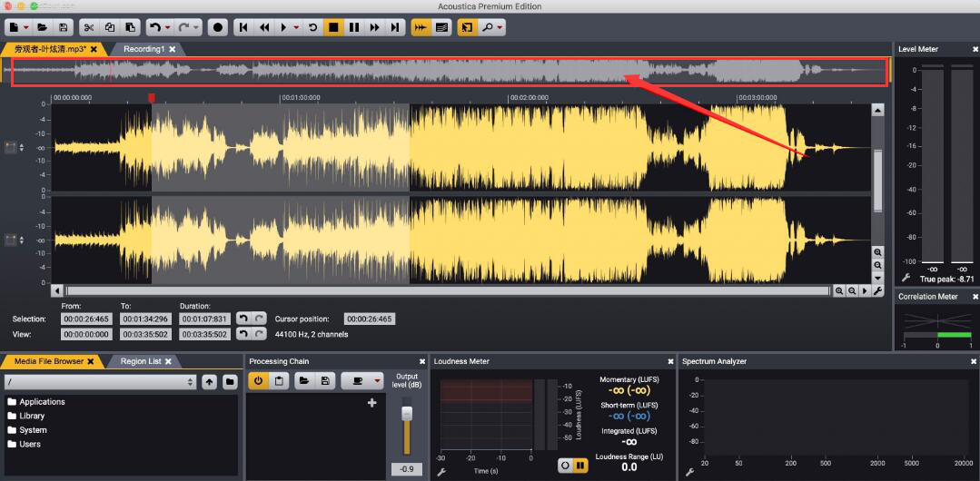
Task: Stop playback with the square Stop button
Action: [333, 27]
